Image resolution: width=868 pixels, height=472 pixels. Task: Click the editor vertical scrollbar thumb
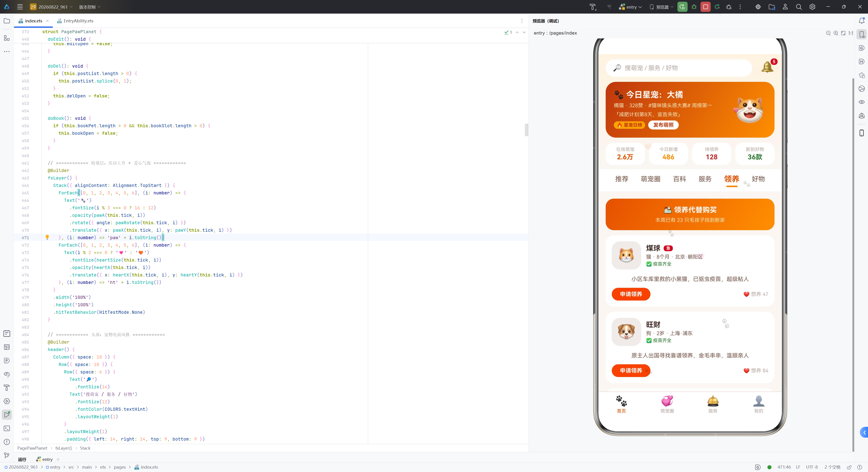[526, 130]
